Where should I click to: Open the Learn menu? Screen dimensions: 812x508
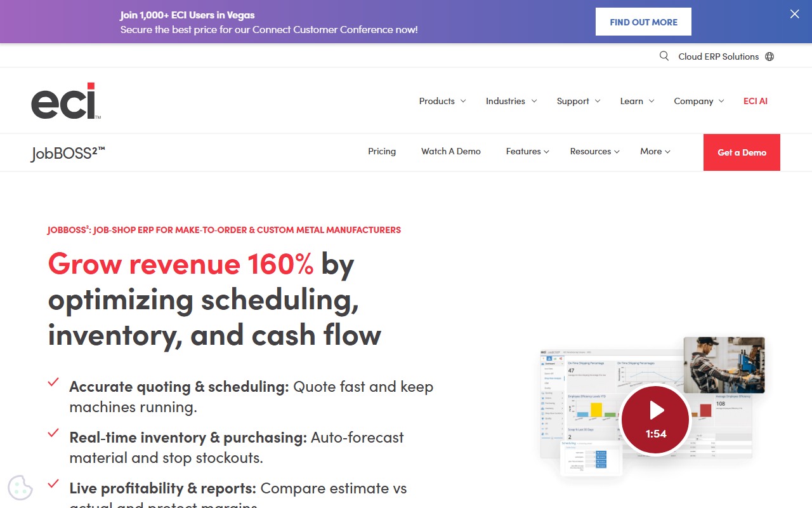click(632, 101)
